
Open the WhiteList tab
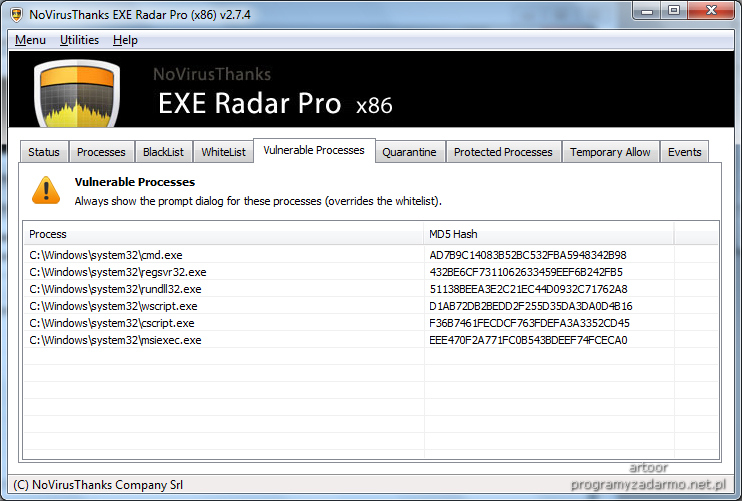point(223,152)
